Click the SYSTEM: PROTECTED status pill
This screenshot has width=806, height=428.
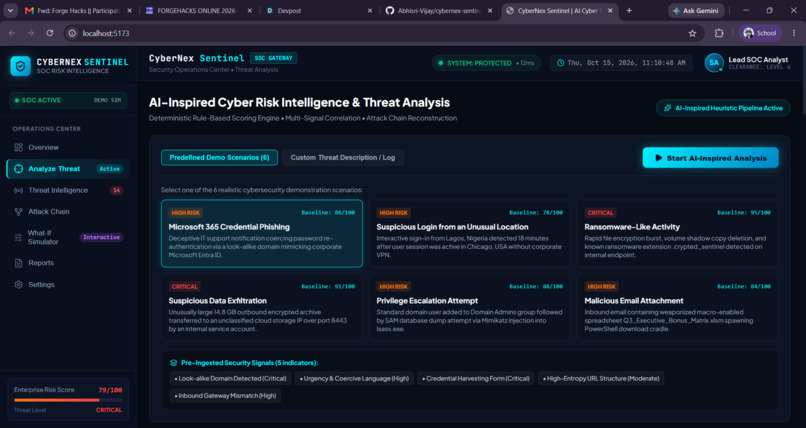(486, 63)
